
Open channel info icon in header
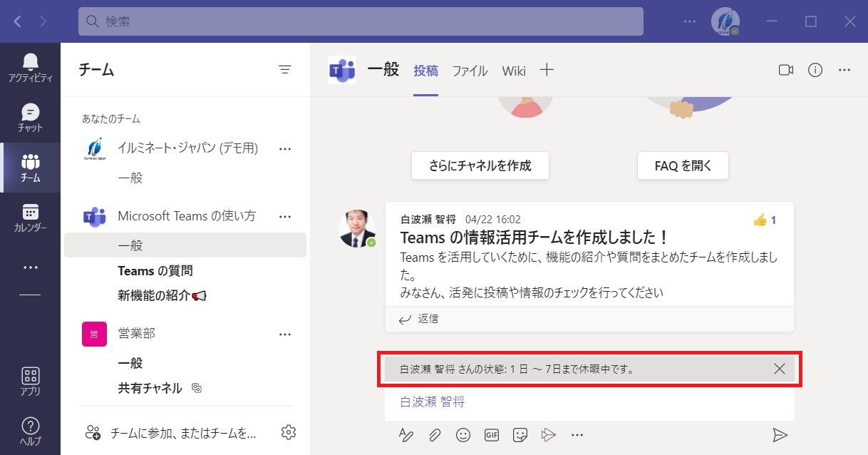tap(815, 70)
